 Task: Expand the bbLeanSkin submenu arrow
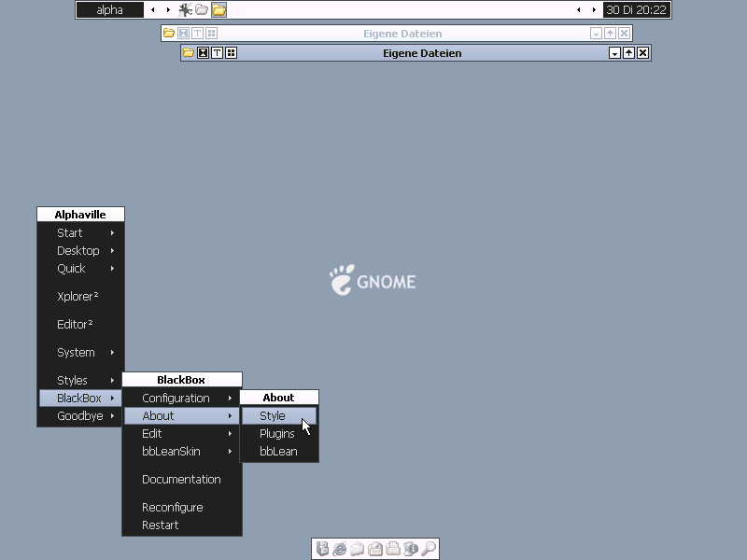(230, 452)
